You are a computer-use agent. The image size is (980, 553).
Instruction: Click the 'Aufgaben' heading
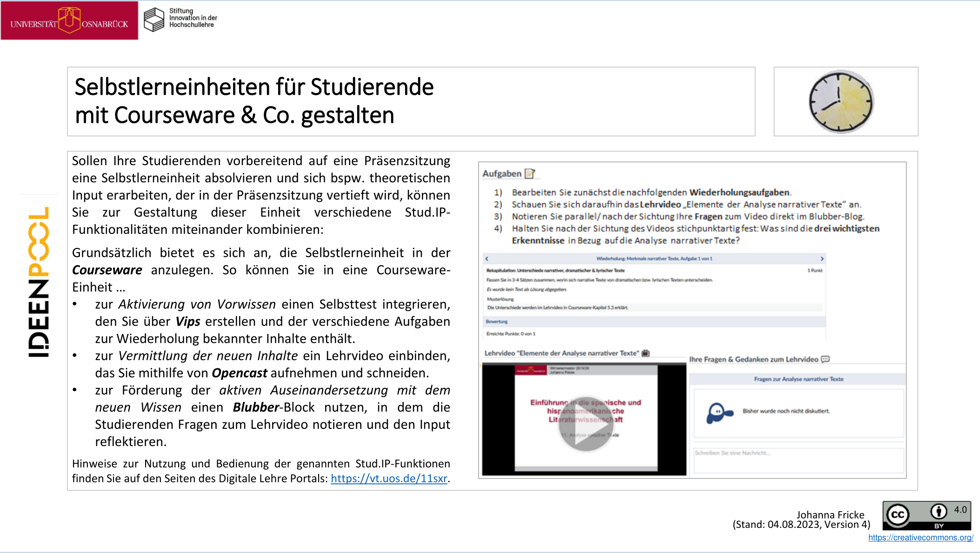click(x=502, y=173)
